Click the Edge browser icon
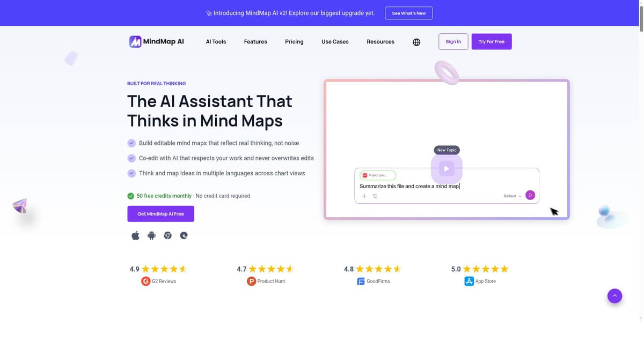This screenshot has height=362, width=644. tap(184, 235)
